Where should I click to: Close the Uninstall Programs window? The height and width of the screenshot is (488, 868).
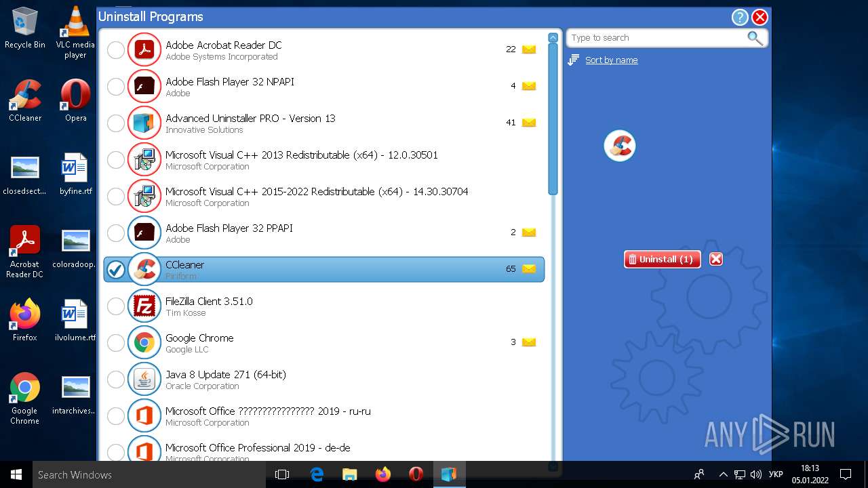(759, 18)
